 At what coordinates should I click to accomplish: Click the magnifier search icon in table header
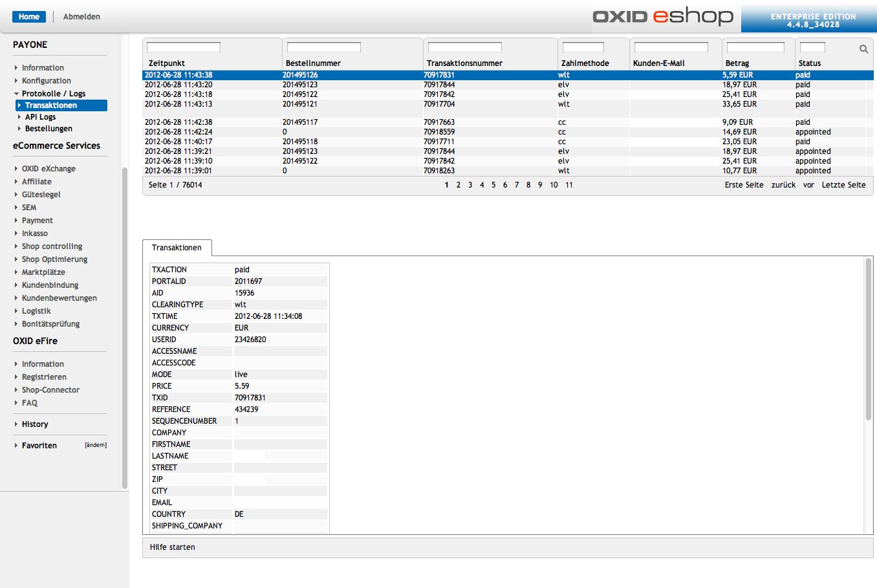click(863, 49)
